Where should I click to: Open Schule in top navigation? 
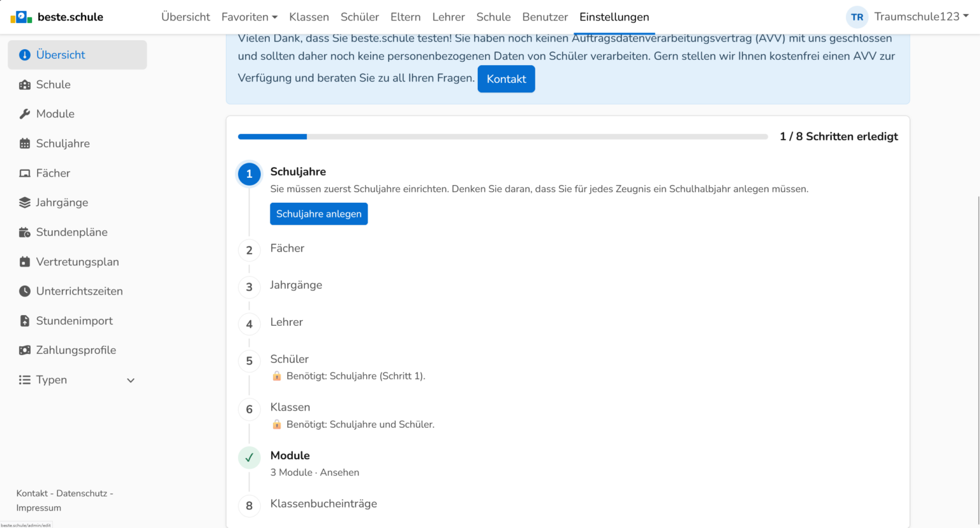[494, 17]
